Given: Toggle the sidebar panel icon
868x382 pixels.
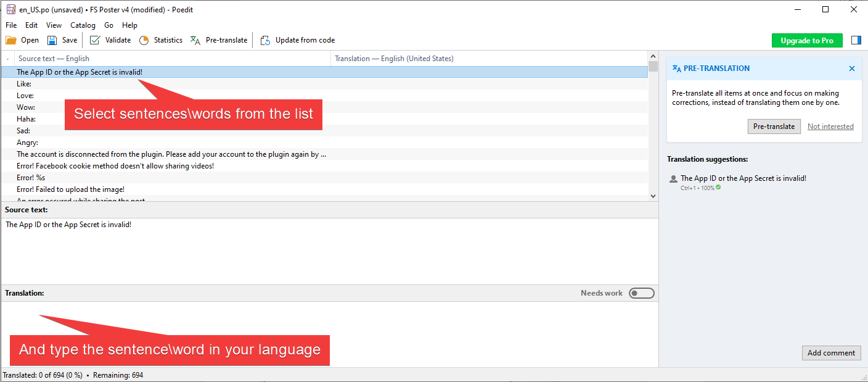Looking at the screenshot, I should pyautogui.click(x=856, y=40).
